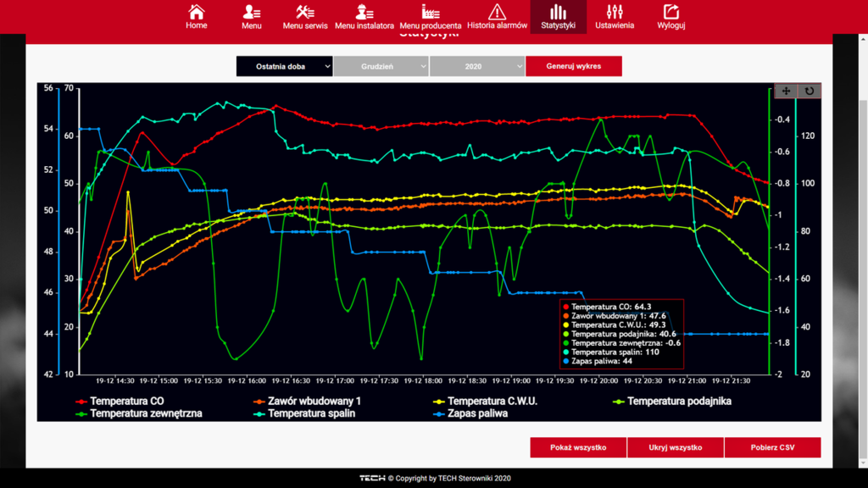Open the Grudzień month dropdown
The height and width of the screenshot is (488, 868).
pyautogui.click(x=381, y=66)
